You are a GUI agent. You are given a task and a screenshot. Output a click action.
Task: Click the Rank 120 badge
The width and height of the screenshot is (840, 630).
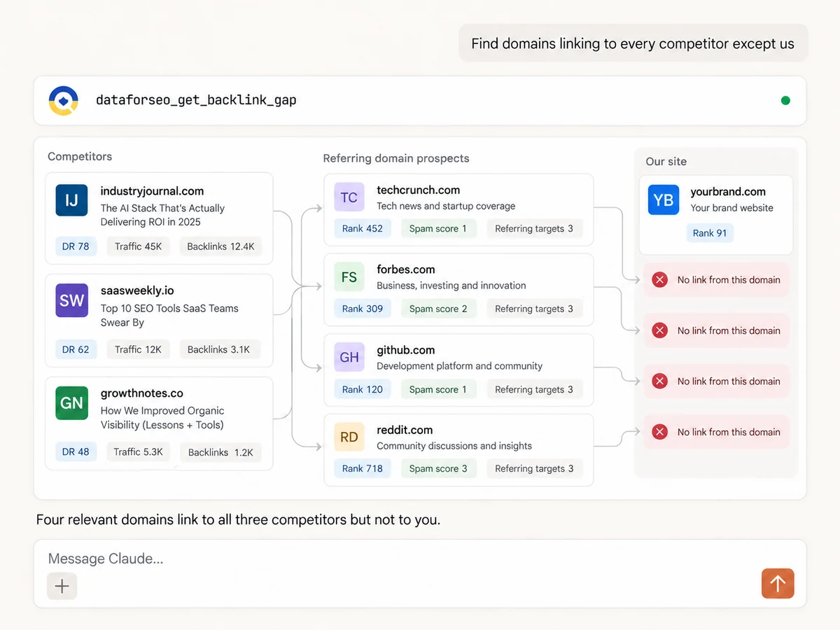click(x=363, y=389)
